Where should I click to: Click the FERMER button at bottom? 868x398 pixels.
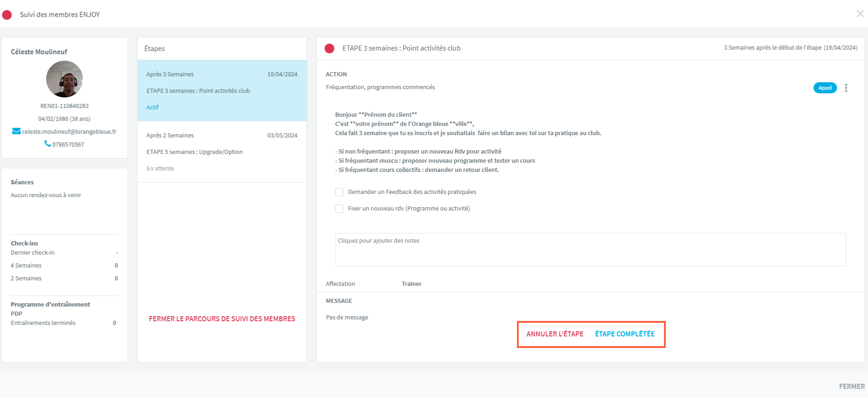(851, 387)
